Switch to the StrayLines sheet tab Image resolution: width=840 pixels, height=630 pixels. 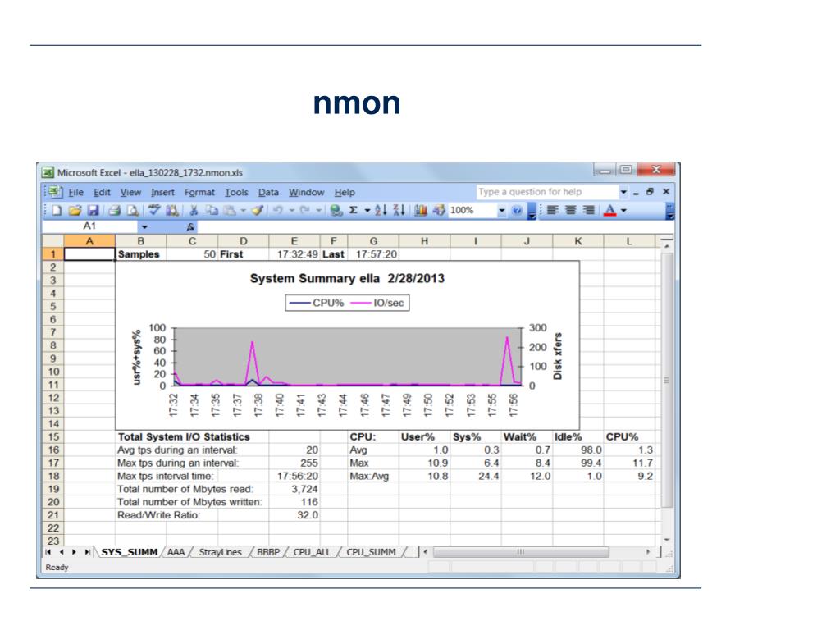[x=220, y=552]
